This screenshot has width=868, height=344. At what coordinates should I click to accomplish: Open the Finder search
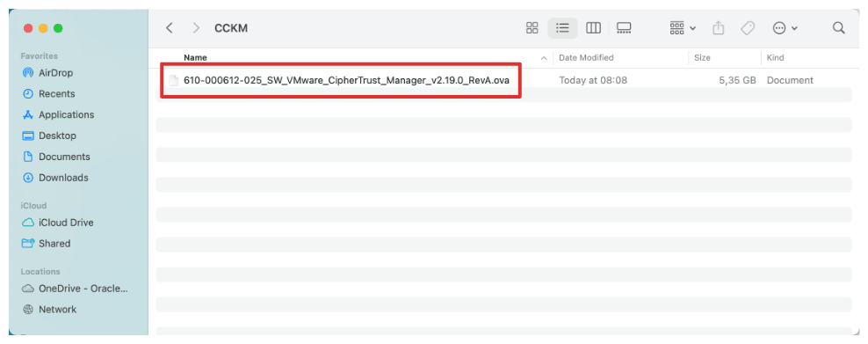point(839,28)
